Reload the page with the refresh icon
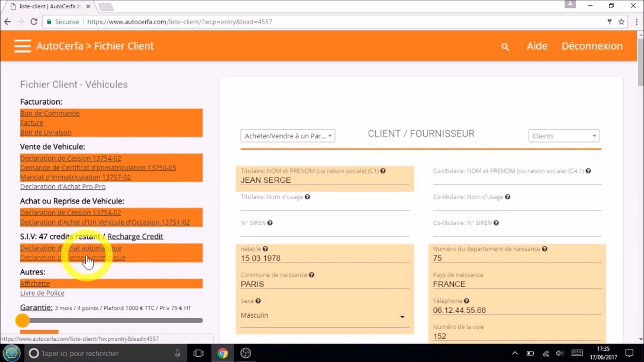 coord(34,22)
